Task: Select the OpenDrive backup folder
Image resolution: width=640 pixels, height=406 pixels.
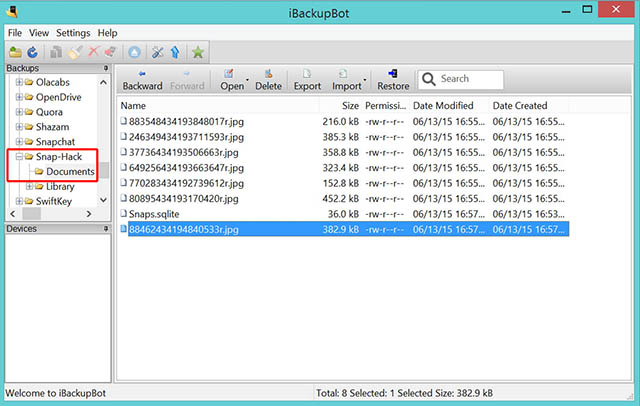Action: [x=58, y=97]
